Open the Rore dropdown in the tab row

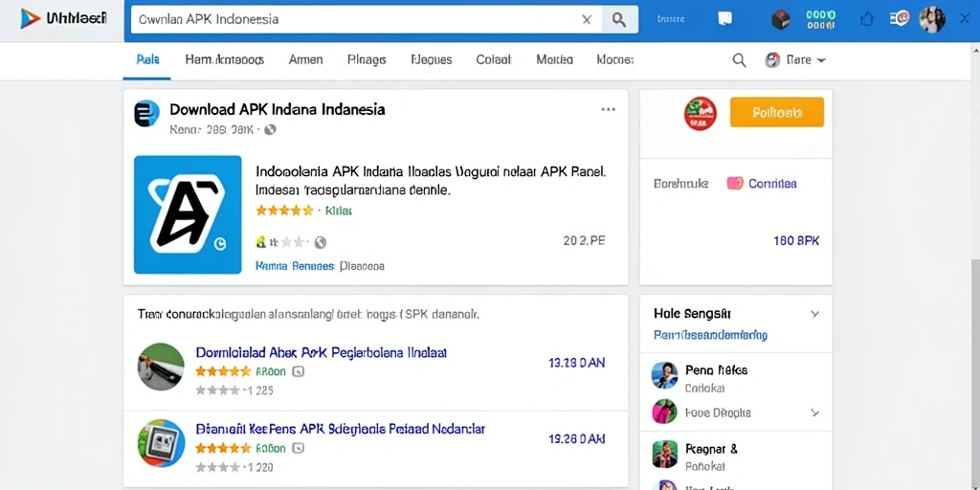pyautogui.click(x=795, y=60)
